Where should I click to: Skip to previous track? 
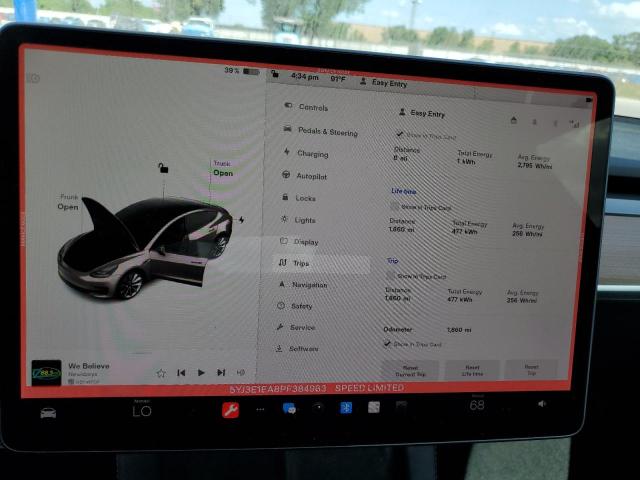[x=181, y=373]
